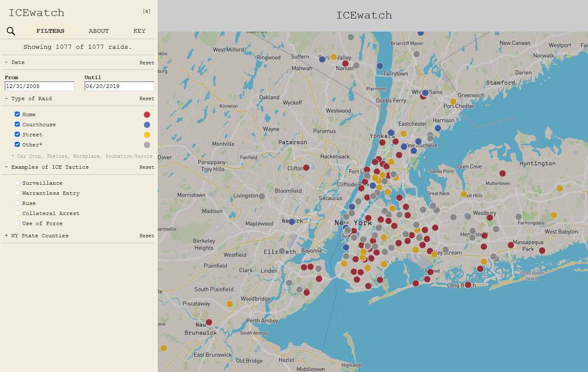Click the Until date input field

click(119, 86)
